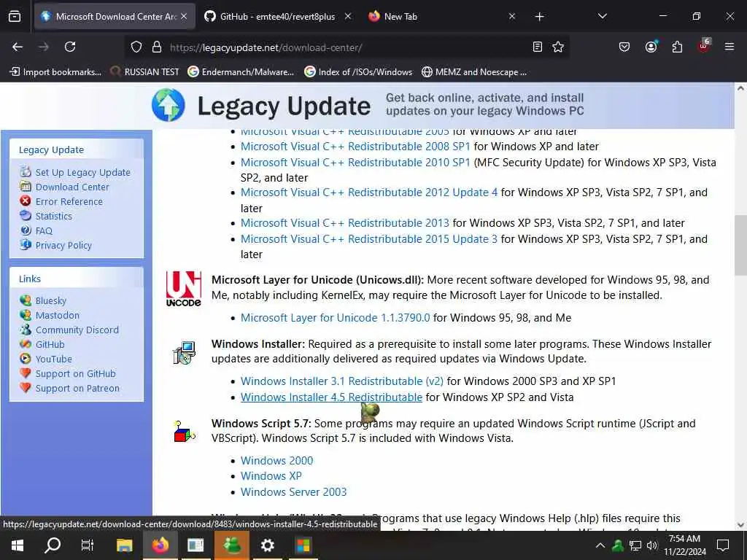This screenshot has width=747, height=560.
Task: Click the Windows Installer icon
Action: coord(184,353)
